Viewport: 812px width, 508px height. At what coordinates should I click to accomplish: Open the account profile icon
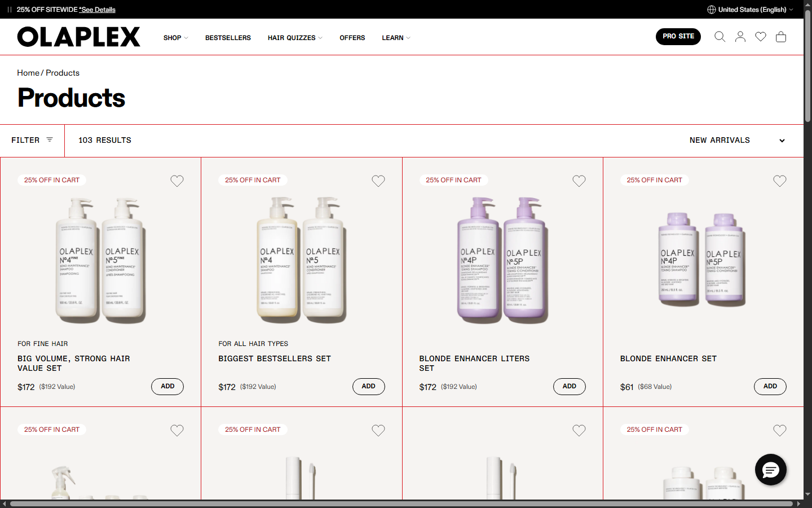click(740, 37)
